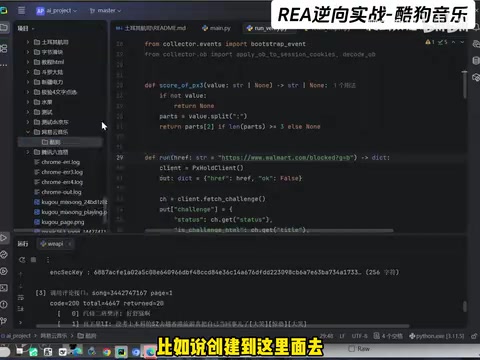Tick the Raw checkbox
Image resolution: width=480 pixels, height=360 pixels.
tap(351, 349)
